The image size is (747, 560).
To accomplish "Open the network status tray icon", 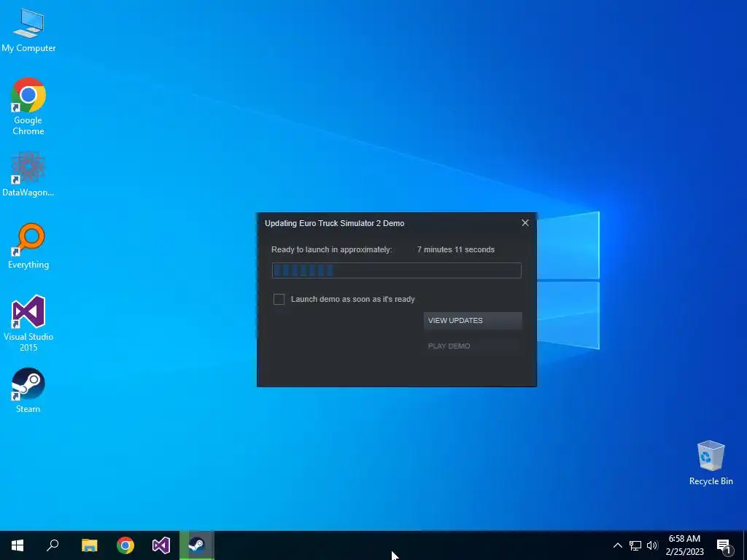I will tap(635, 545).
